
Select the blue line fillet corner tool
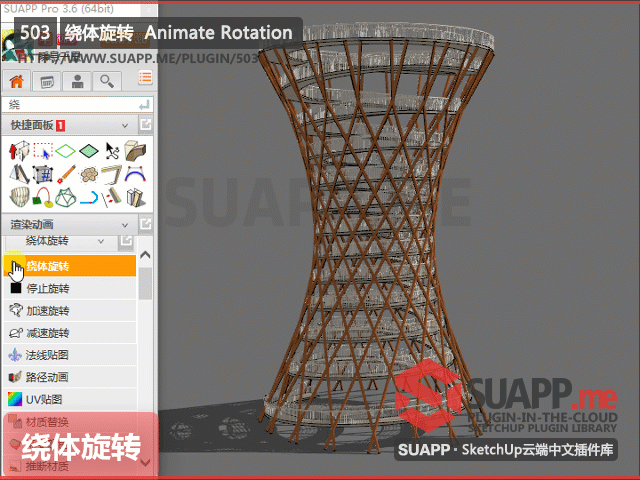point(89,198)
